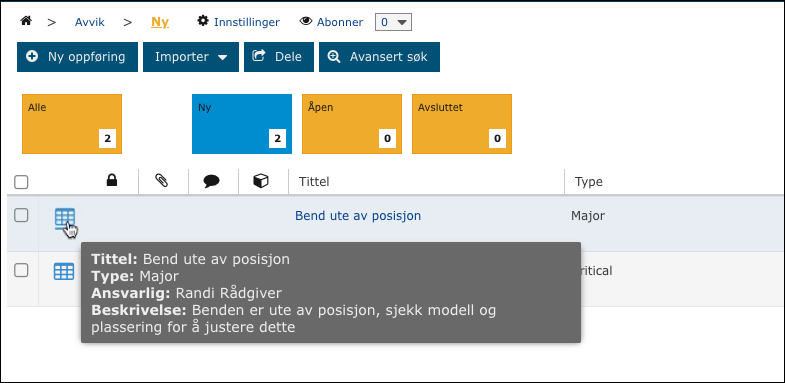Viewport: 785px width, 383px height.
Task: Click the speech bubble comments column icon
Action: click(x=212, y=181)
